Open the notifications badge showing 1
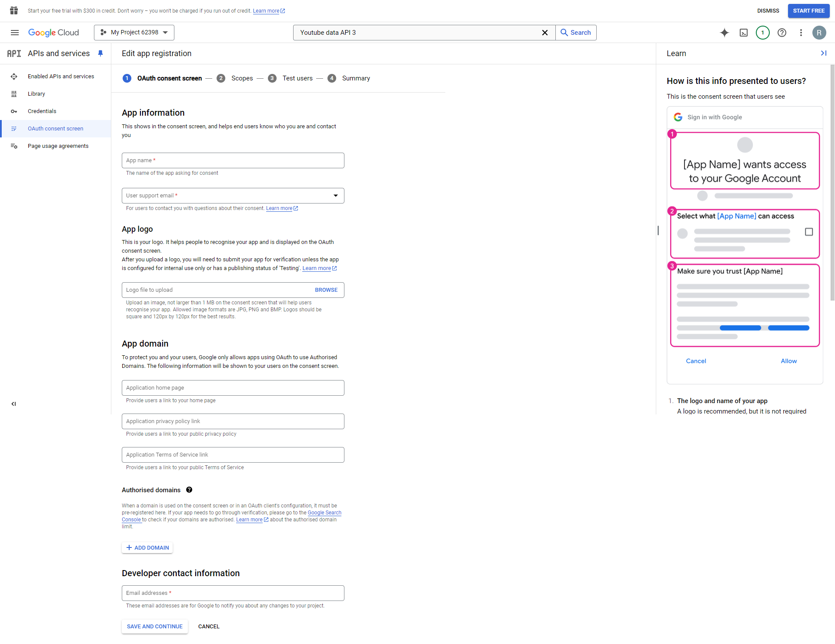Screen dimensions: 835x644 coord(762,33)
